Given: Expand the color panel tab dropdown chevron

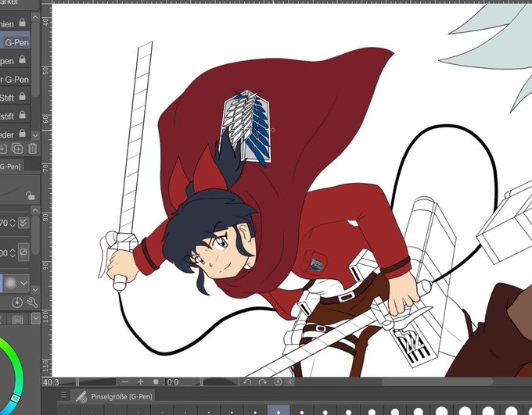Looking at the screenshot, I should pyautogui.click(x=35, y=318).
